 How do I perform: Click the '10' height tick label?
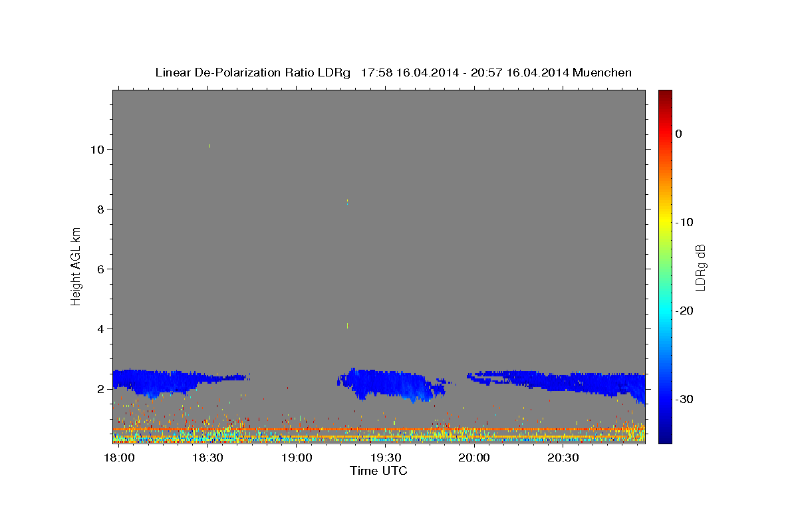coord(96,149)
